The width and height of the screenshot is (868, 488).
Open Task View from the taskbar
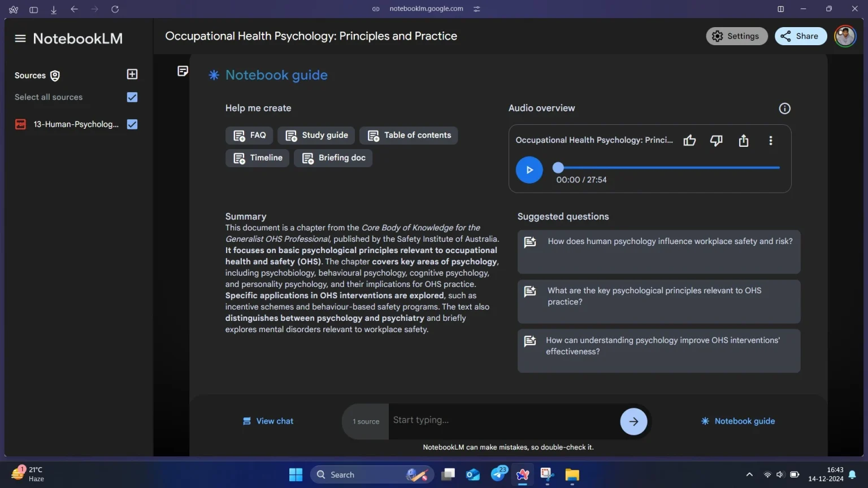(x=448, y=475)
